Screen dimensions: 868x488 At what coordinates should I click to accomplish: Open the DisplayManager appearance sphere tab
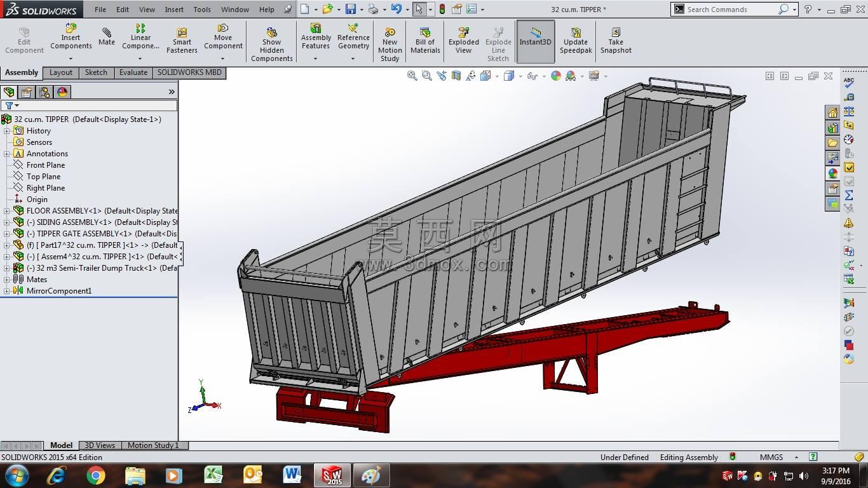(62, 92)
